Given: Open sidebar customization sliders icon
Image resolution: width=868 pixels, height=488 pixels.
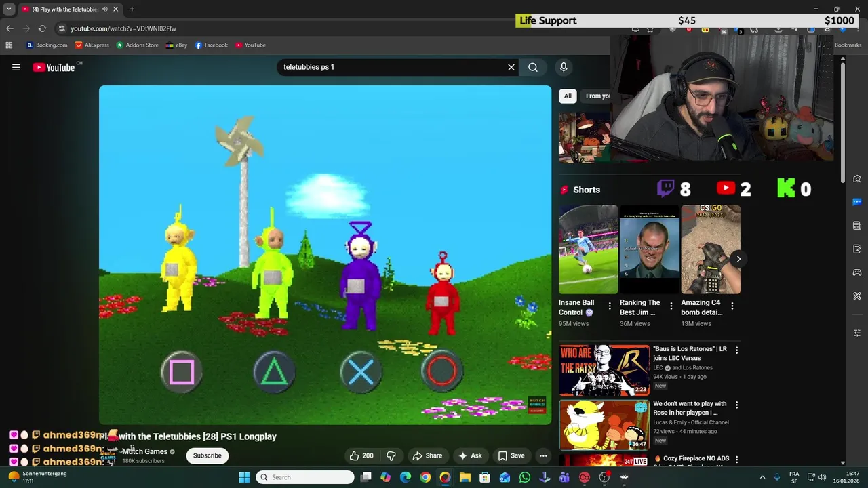Looking at the screenshot, I should tap(857, 333).
